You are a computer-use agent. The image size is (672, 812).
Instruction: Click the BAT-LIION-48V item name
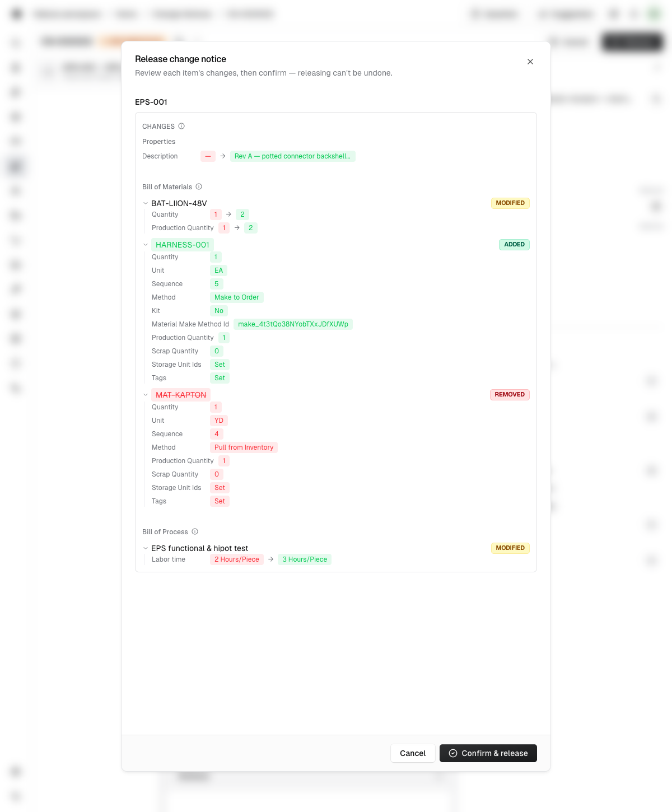(179, 203)
